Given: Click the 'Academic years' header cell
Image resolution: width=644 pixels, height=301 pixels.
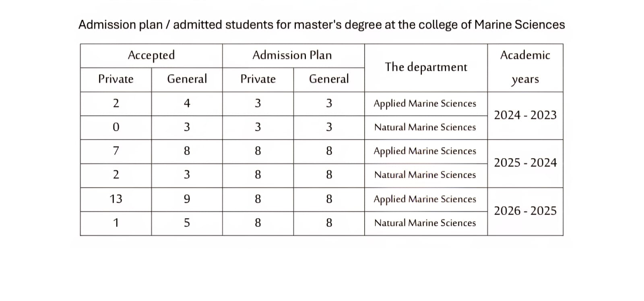Looking at the screenshot, I should click(525, 67).
